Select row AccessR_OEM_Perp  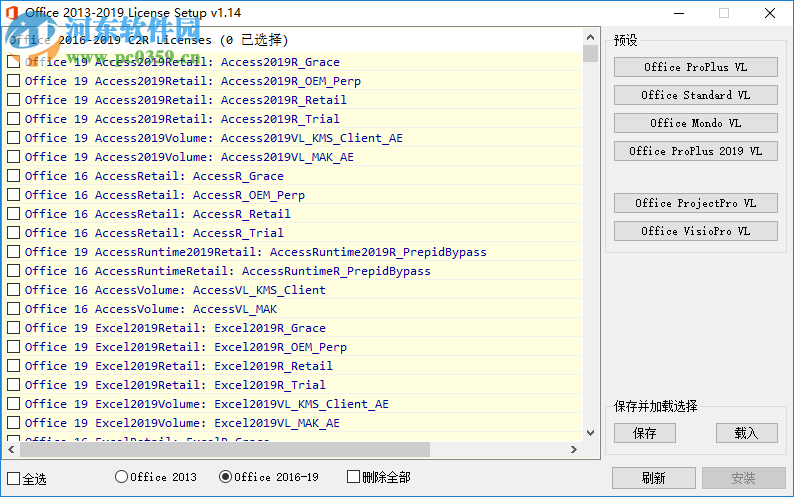tap(293, 195)
